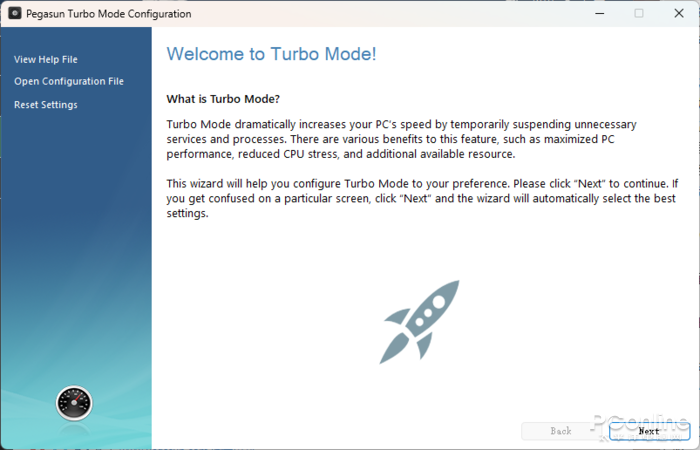Close the Turbo Mode Configuration window

[679, 13]
